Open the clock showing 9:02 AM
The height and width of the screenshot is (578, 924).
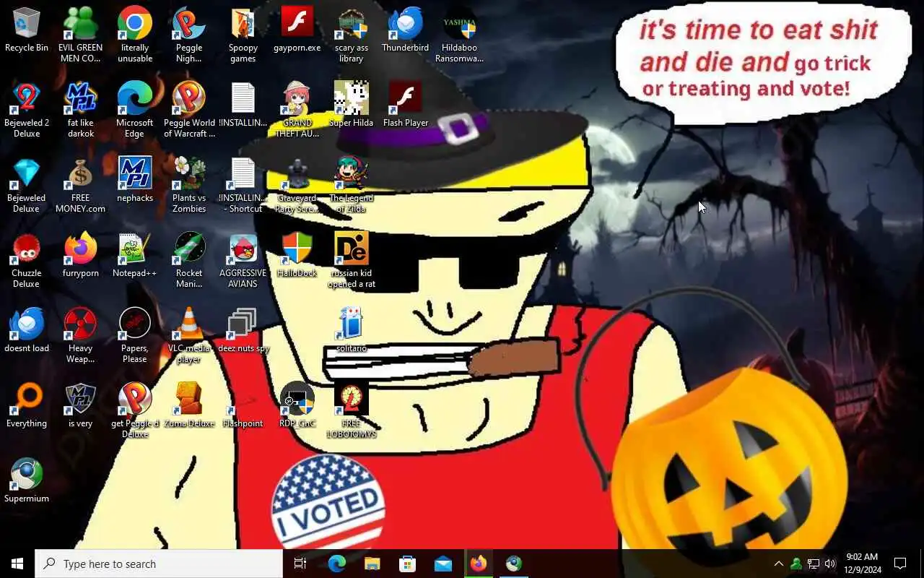click(x=862, y=564)
